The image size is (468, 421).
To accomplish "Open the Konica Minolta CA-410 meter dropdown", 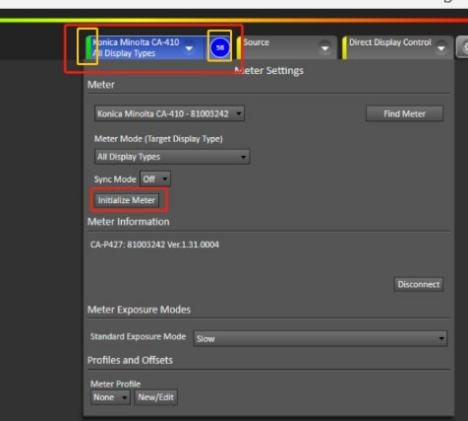I will pos(169,114).
